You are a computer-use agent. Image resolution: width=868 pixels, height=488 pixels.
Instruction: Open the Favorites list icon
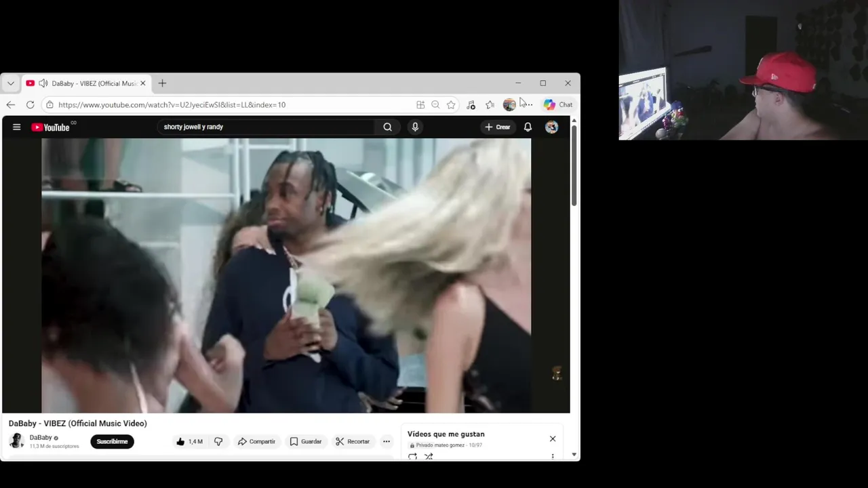click(x=490, y=104)
